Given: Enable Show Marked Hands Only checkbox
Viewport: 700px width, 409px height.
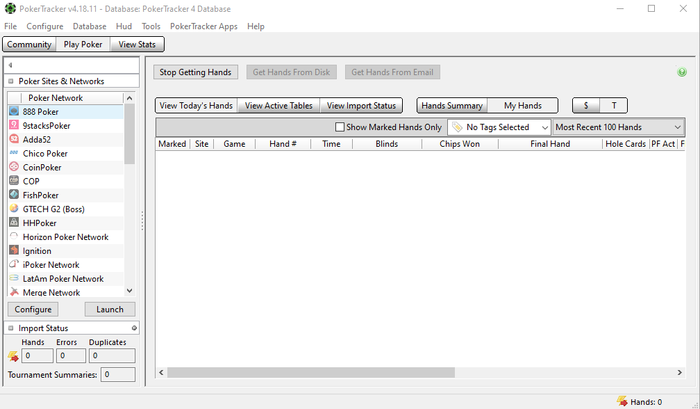Looking at the screenshot, I should tap(340, 127).
